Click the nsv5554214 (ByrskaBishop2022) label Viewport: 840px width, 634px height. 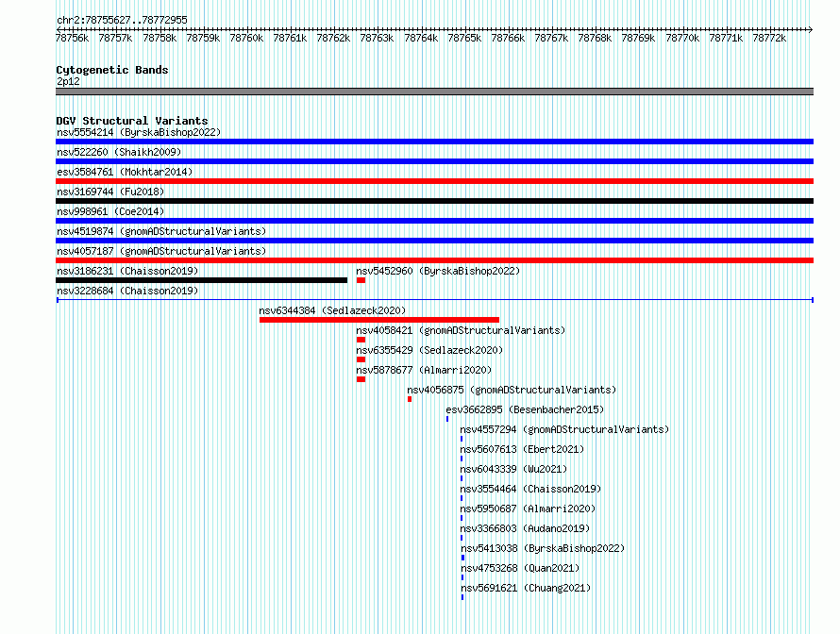[139, 132]
